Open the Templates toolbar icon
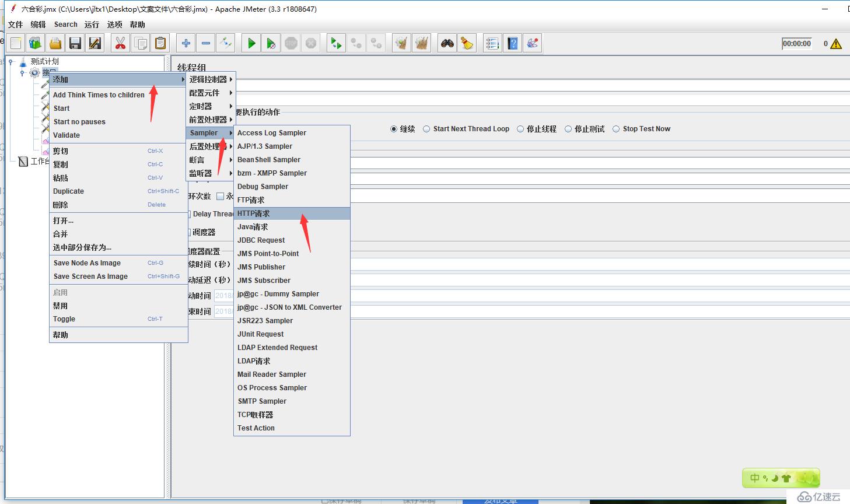This screenshot has width=850, height=504. click(36, 43)
